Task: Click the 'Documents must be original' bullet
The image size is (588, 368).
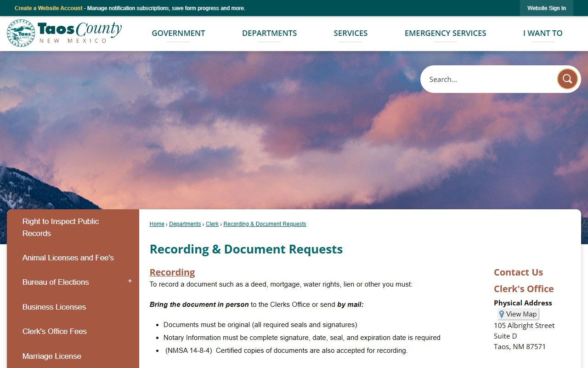Action: (x=260, y=325)
